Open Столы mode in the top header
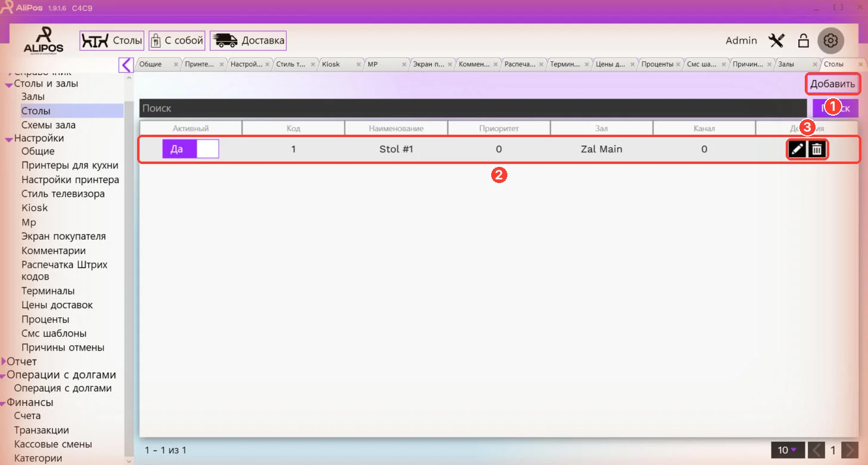The height and width of the screenshot is (465, 868). point(112,41)
